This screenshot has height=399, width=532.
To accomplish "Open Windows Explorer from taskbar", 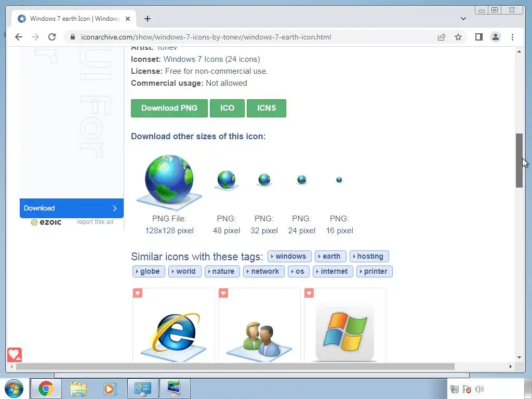I will point(78,389).
